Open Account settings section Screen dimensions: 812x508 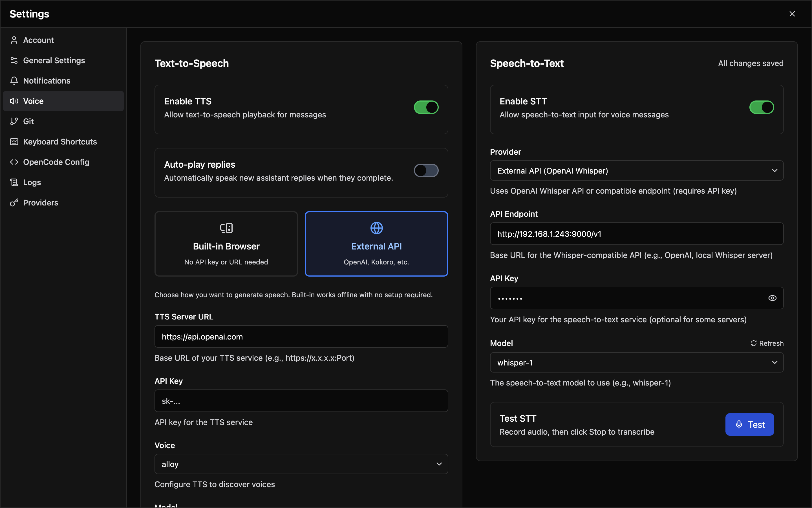click(63, 40)
